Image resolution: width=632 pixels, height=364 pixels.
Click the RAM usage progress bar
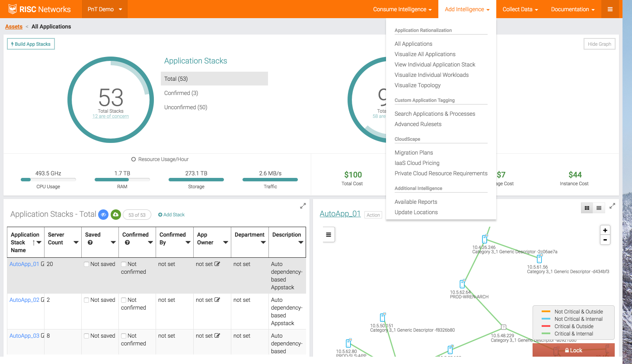coord(122,180)
